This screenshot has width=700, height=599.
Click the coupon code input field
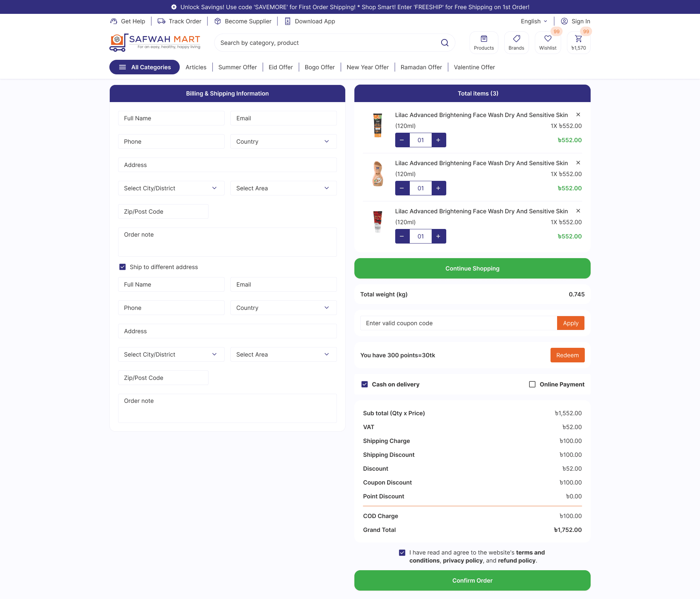[x=459, y=323]
